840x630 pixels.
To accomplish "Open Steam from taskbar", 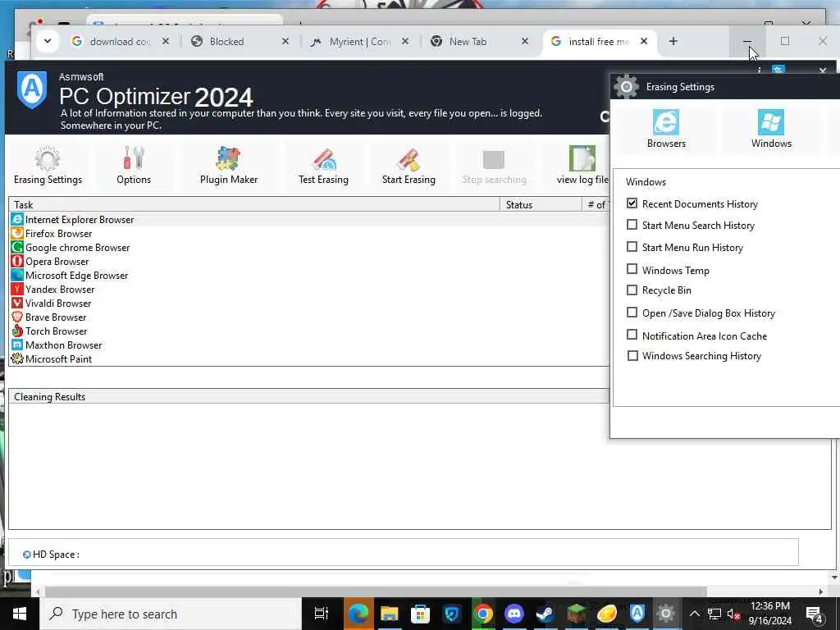I will pos(545,614).
